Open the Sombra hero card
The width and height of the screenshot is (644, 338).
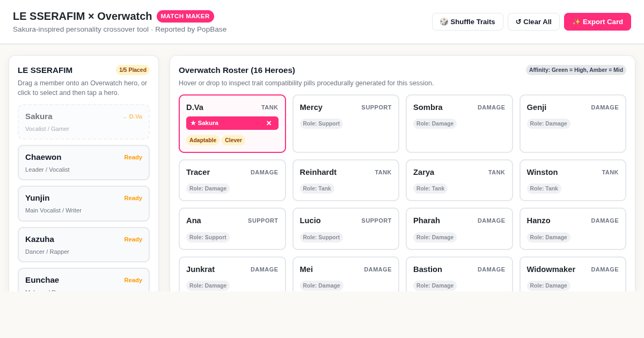(459, 124)
